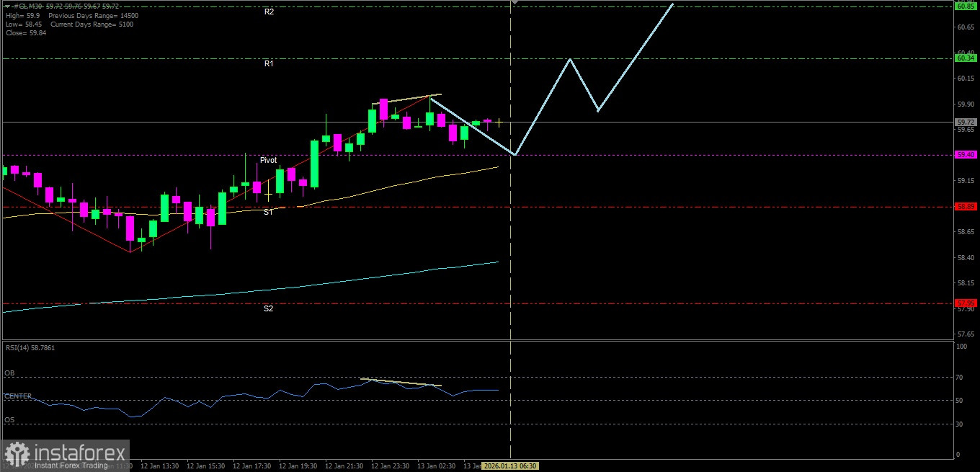Click the 12 Jan 19:30 time label
Image resolution: width=980 pixels, height=472 pixels.
click(x=298, y=466)
